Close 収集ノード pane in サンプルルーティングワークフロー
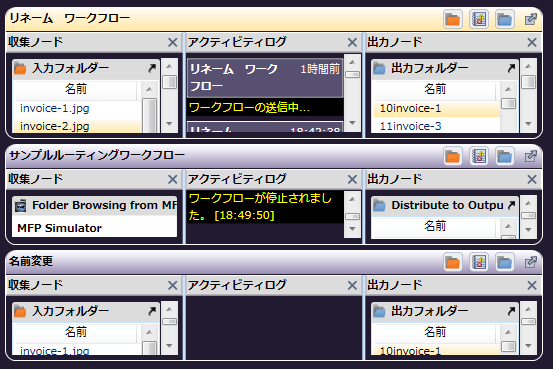 (x=172, y=179)
